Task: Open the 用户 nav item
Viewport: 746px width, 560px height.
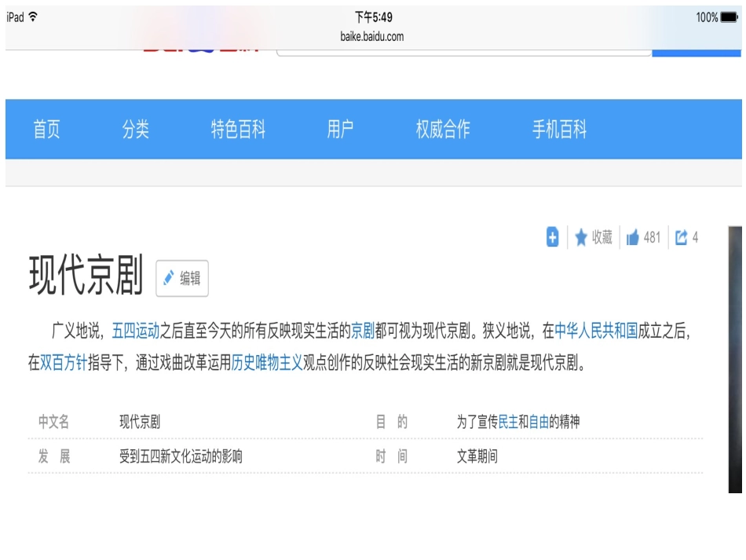Action: [x=340, y=130]
